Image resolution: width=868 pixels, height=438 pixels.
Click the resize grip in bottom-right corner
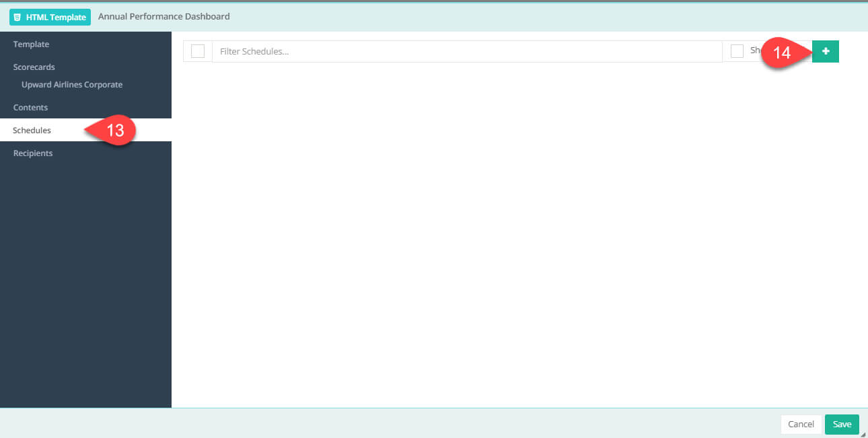coord(863,434)
